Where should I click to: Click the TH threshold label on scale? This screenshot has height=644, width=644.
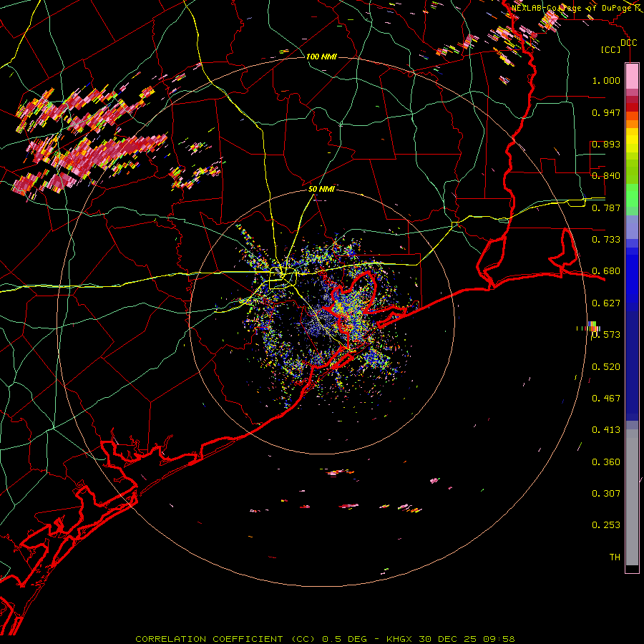pos(615,557)
